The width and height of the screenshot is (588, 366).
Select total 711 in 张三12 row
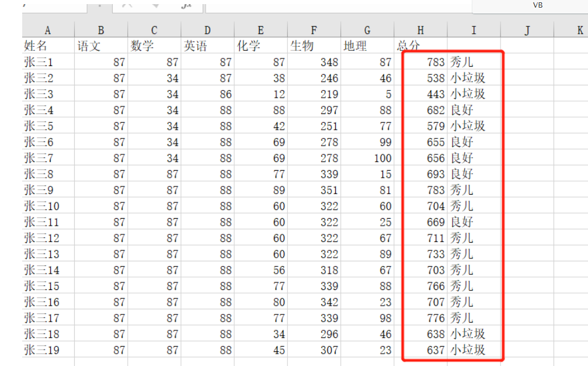pyautogui.click(x=420, y=237)
